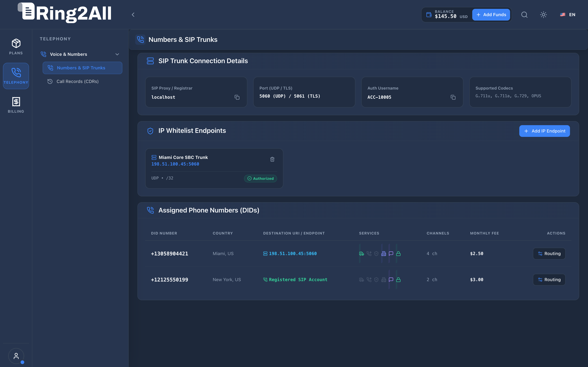
Task: Open Routing for +12125550199
Action: click(549, 280)
